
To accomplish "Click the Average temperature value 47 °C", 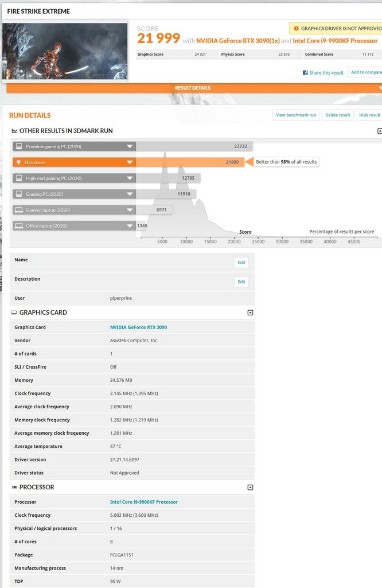I will point(116,446).
